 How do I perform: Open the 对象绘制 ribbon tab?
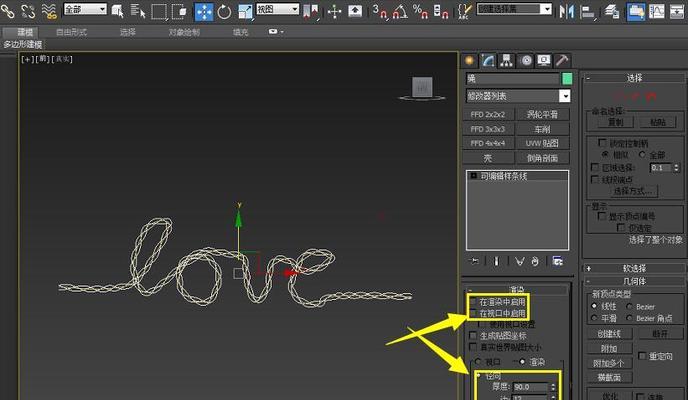(184, 32)
